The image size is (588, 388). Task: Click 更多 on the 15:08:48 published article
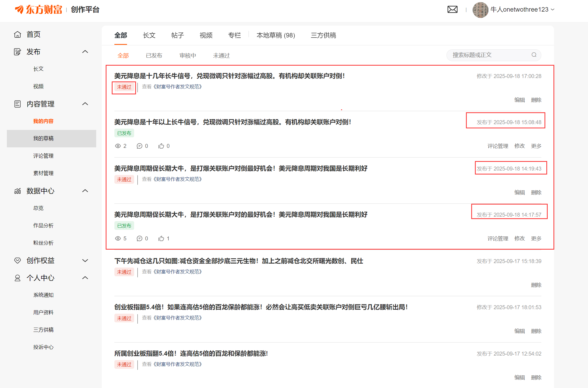[x=536, y=146]
